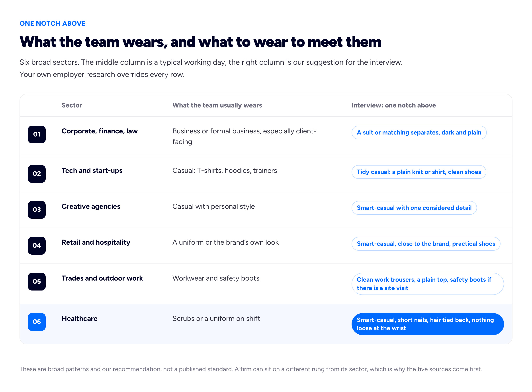Click the 03 number badge
This screenshot has width=532, height=392.
pyautogui.click(x=37, y=210)
